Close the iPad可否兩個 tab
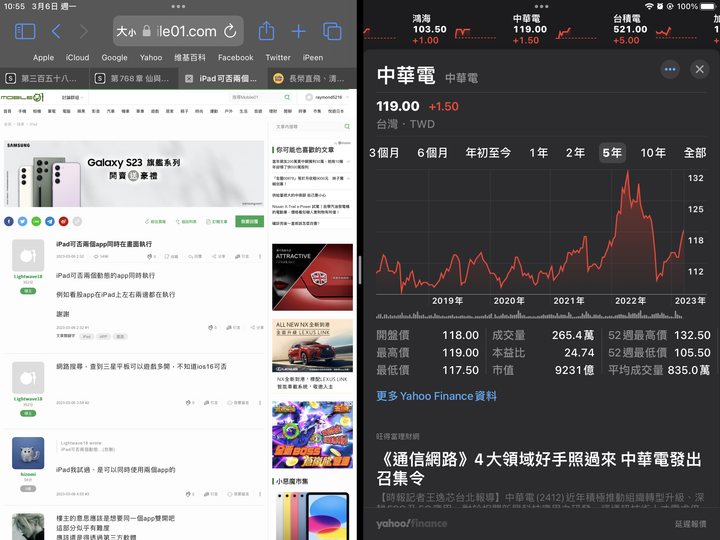 click(189, 79)
